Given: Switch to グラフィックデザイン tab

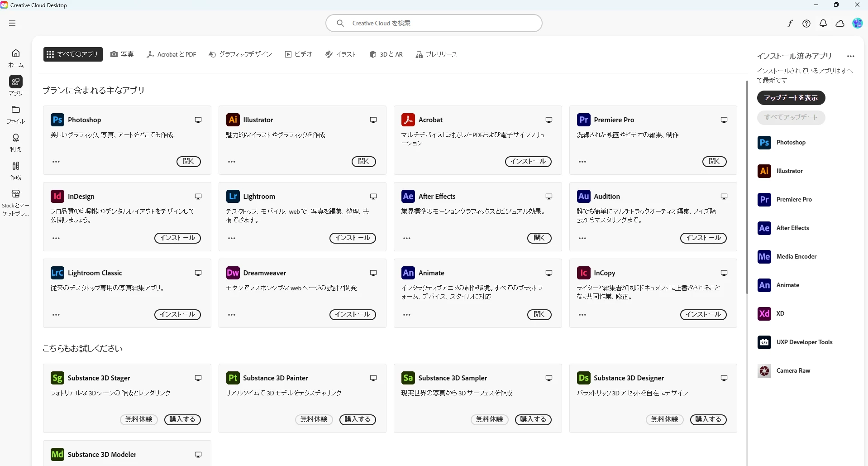Looking at the screenshot, I should [x=240, y=54].
